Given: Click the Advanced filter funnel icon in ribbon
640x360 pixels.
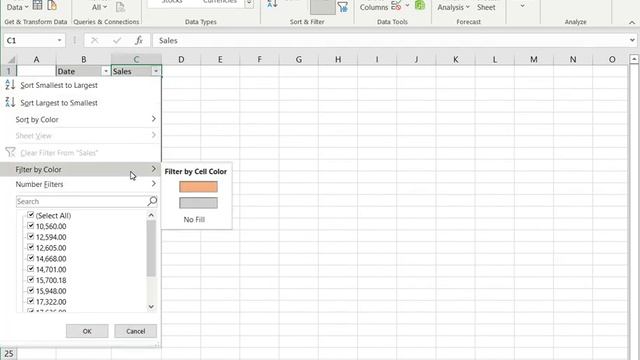Looking at the screenshot, I should click(x=342, y=7).
